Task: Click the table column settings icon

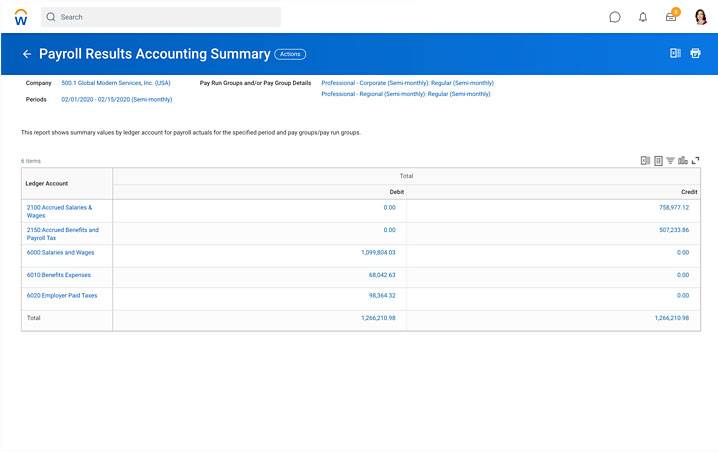Action: (x=658, y=160)
